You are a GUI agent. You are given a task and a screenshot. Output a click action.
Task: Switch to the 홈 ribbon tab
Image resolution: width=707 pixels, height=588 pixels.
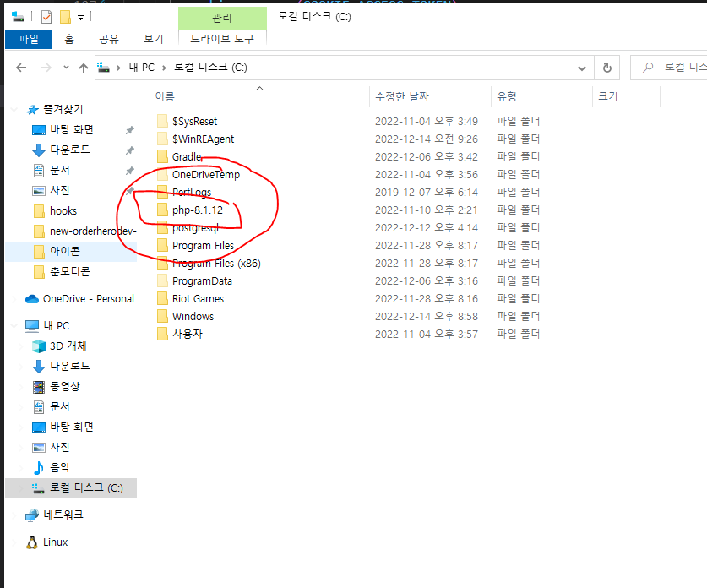pyautogui.click(x=69, y=39)
